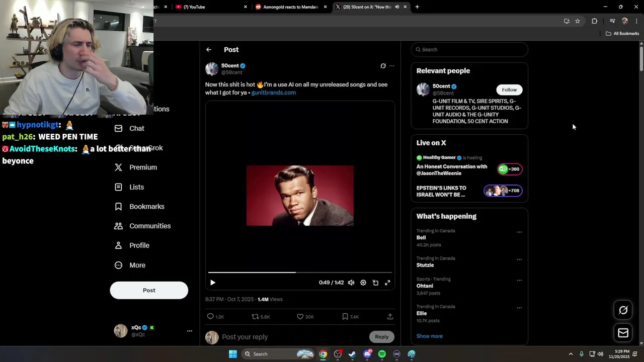The width and height of the screenshot is (644, 362).
Task: Open Windows Start menu
Action: pyautogui.click(x=233, y=354)
